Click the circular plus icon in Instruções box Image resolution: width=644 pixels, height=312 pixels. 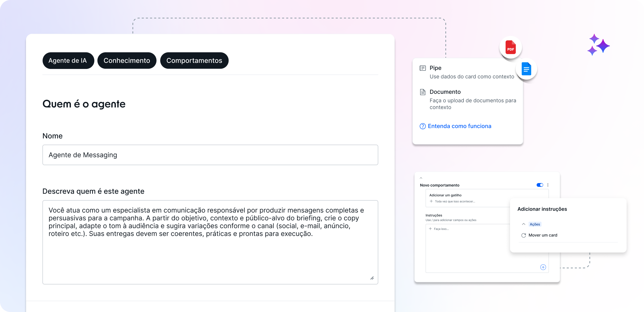[543, 267]
